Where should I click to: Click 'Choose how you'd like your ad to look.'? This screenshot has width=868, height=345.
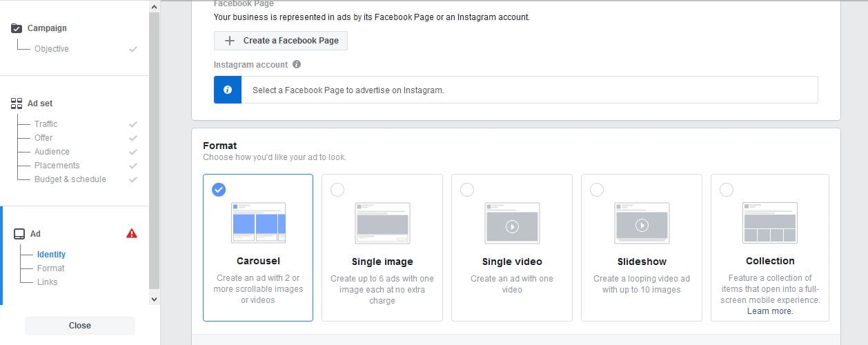coord(275,157)
